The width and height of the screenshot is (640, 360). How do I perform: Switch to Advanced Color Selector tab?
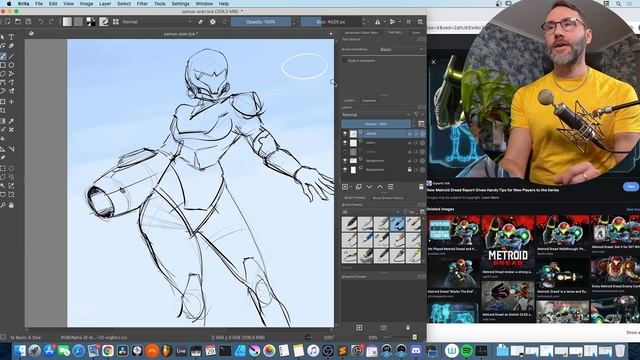[361, 32]
